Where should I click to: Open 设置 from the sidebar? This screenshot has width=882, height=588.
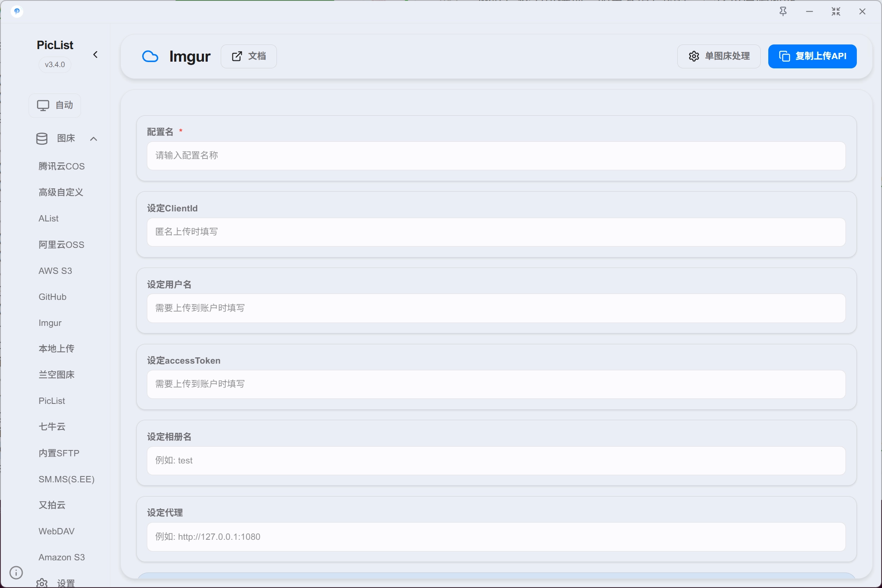55,583
